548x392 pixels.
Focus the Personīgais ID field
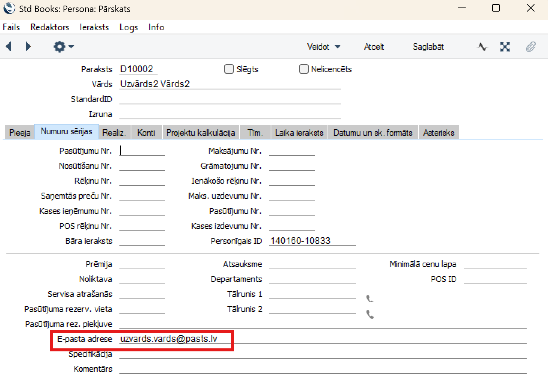[x=312, y=241]
